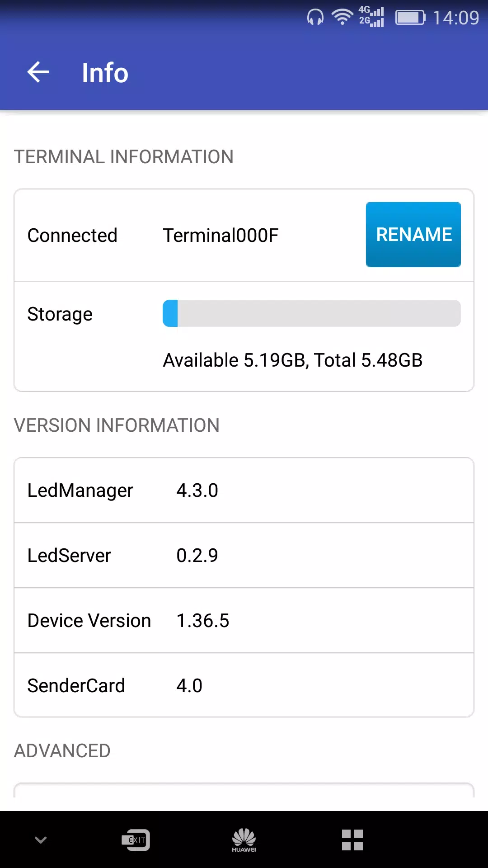Image resolution: width=488 pixels, height=868 pixels.
Task: Tap the RENAME button
Action: click(413, 235)
